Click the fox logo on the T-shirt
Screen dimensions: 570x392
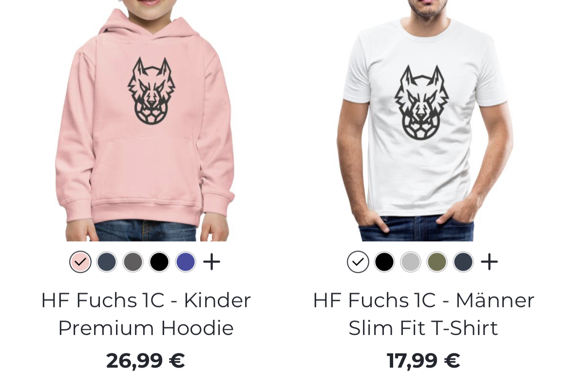tap(422, 103)
